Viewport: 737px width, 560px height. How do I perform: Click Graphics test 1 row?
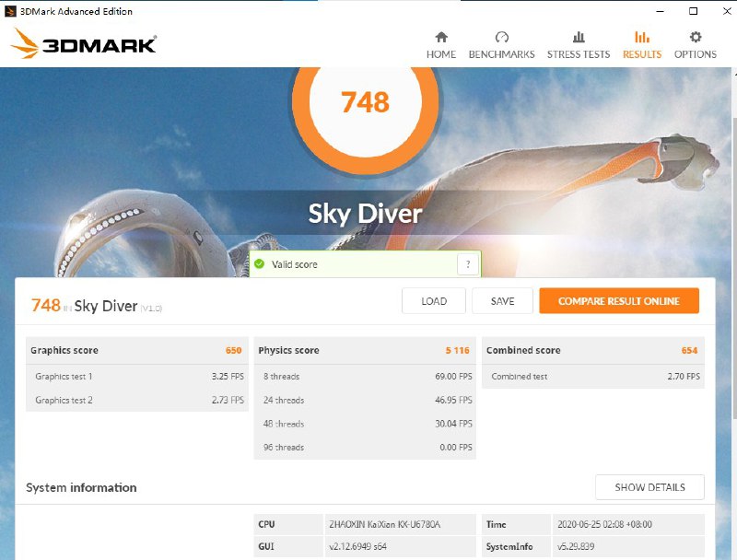(x=137, y=377)
